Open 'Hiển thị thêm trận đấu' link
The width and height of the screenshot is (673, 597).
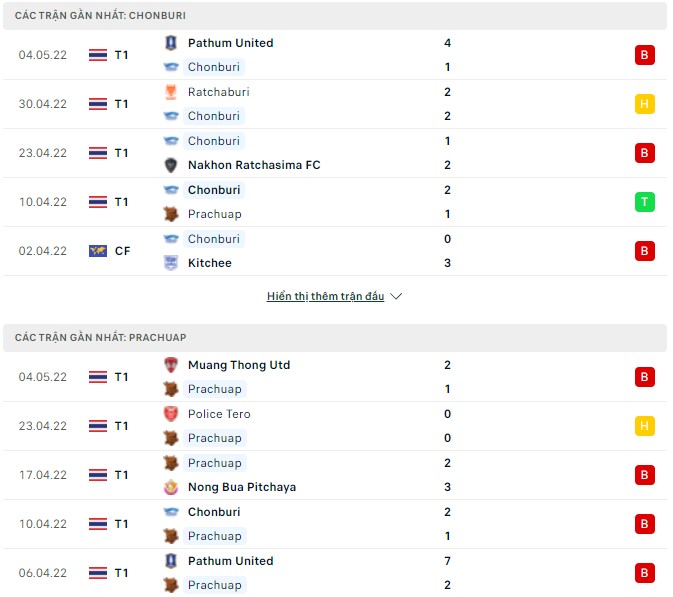tap(325, 297)
